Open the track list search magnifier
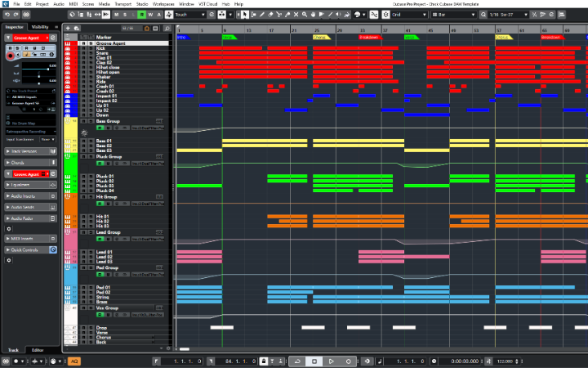This screenshot has width=588, height=368. (167, 28)
